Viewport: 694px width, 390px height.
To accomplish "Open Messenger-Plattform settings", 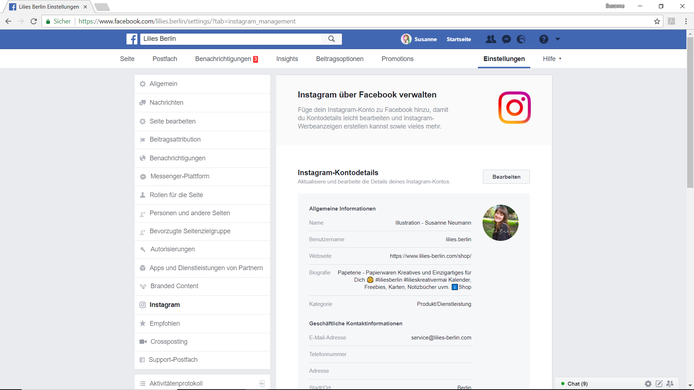I will (x=202, y=176).
